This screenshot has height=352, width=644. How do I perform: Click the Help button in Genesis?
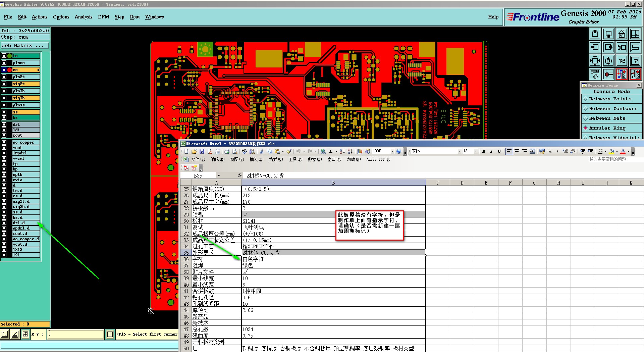(493, 17)
